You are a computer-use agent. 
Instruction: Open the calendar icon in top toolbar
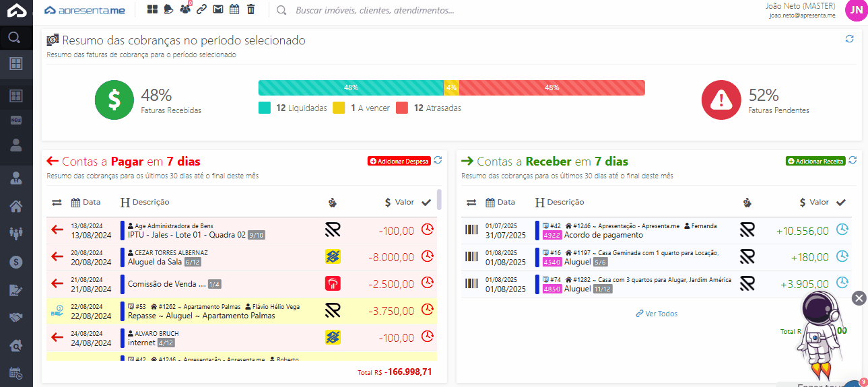(x=234, y=9)
